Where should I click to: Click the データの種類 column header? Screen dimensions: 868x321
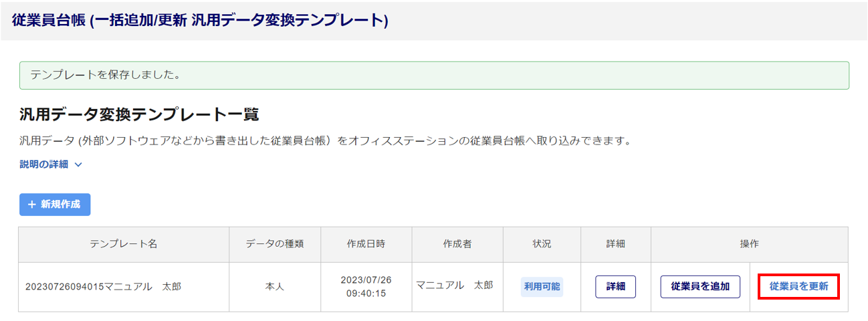point(275,244)
